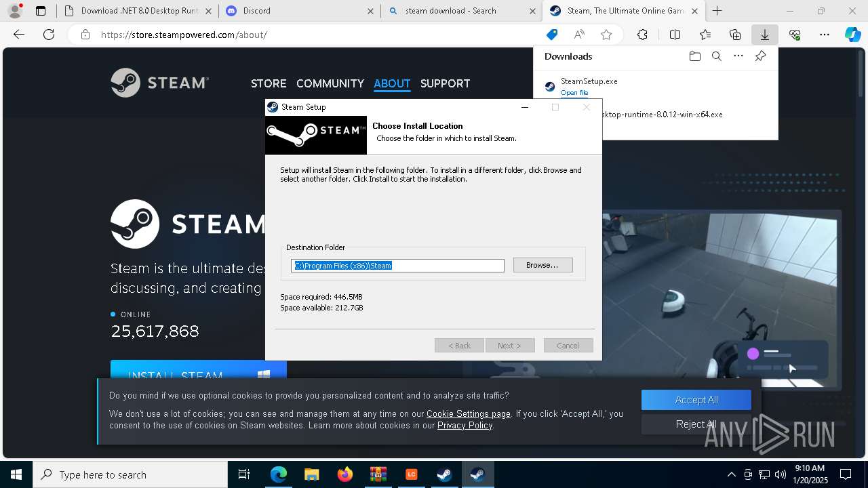
Task: Switch to Discord tab
Action: pos(299,11)
